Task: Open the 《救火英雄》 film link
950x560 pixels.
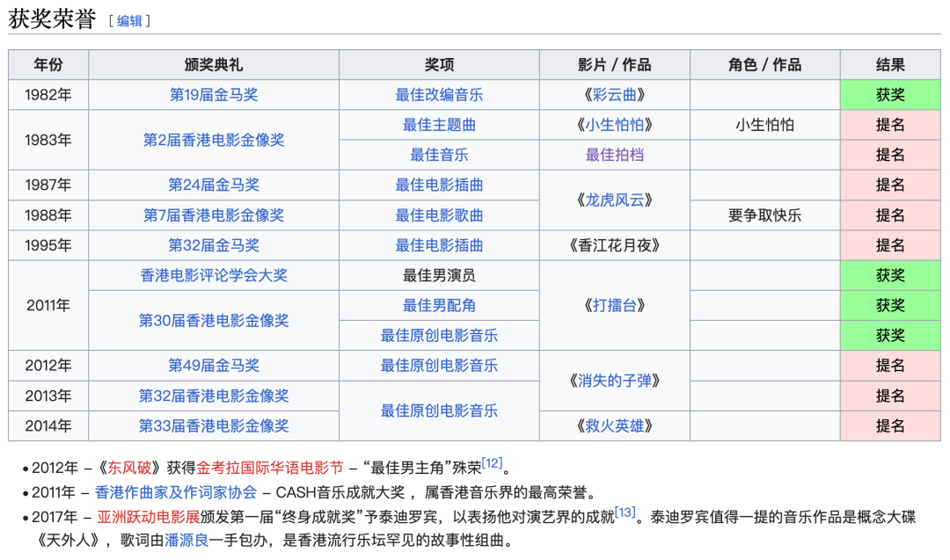Action: [614, 425]
